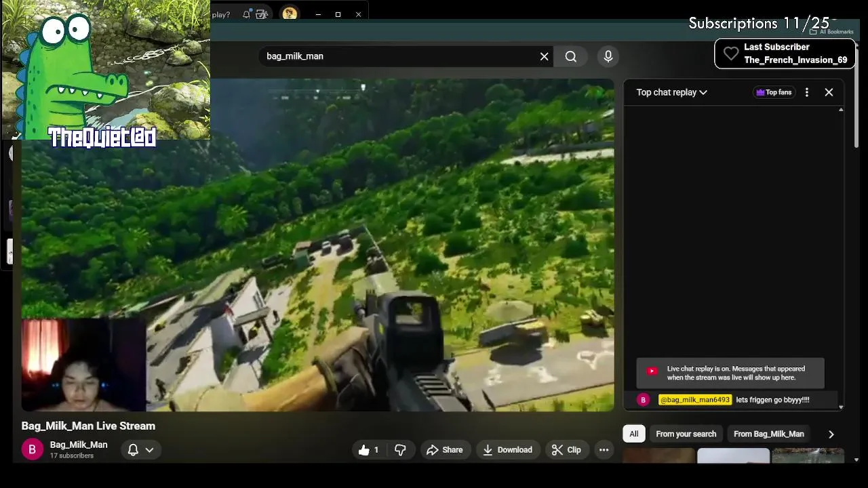Open the second recommended video thumbnail
Viewport: 868px width, 488px height.
tap(733, 456)
